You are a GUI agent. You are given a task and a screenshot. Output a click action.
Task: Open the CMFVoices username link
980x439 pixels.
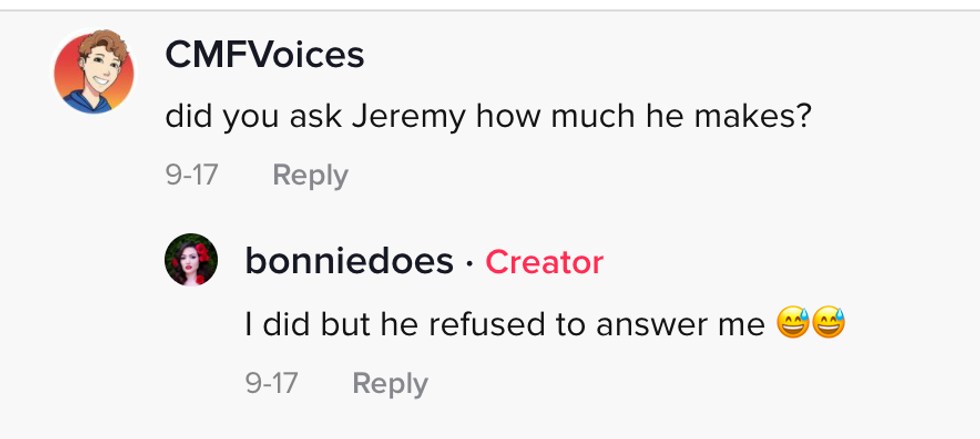[x=264, y=55]
